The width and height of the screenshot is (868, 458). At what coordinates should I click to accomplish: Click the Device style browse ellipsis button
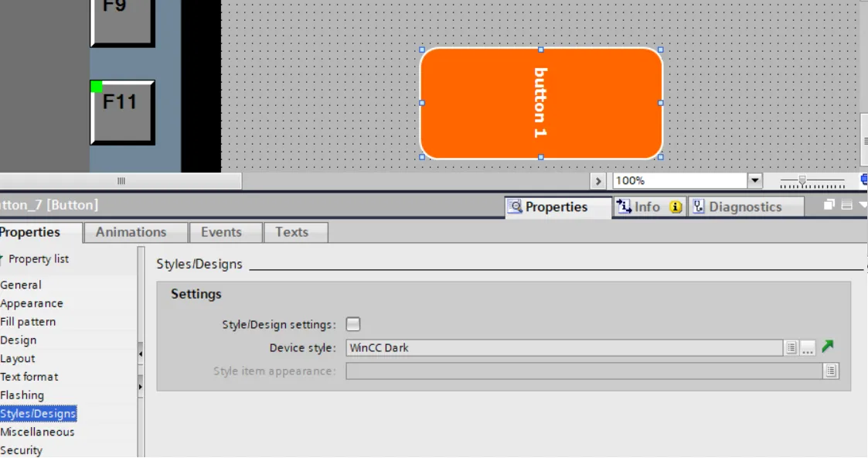pos(808,348)
